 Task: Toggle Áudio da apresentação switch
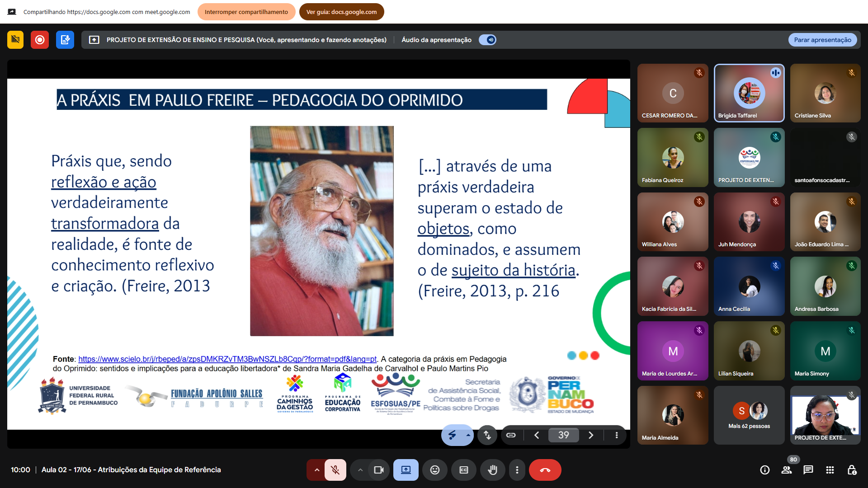488,40
